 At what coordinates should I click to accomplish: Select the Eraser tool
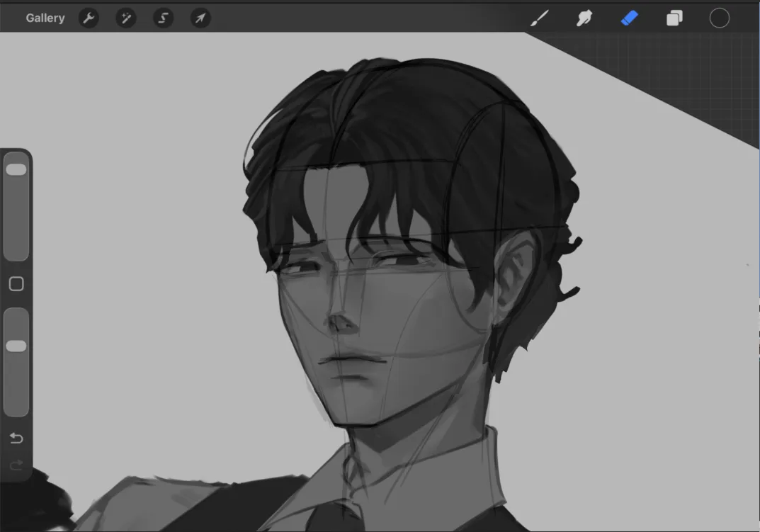coord(629,18)
